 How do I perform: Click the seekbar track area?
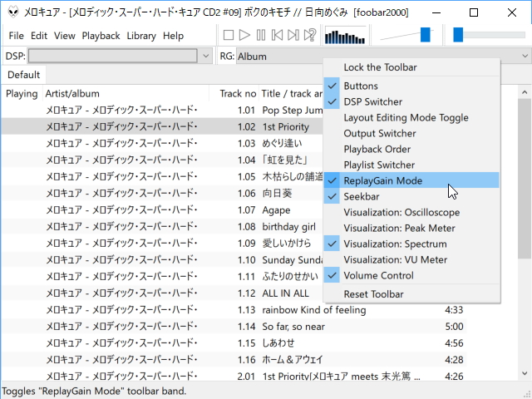click(490, 35)
